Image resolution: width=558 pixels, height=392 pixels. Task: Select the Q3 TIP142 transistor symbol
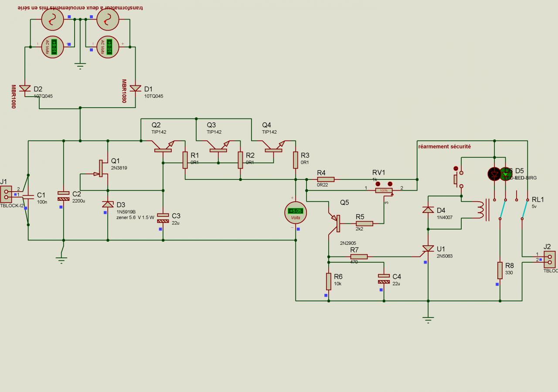click(219, 147)
